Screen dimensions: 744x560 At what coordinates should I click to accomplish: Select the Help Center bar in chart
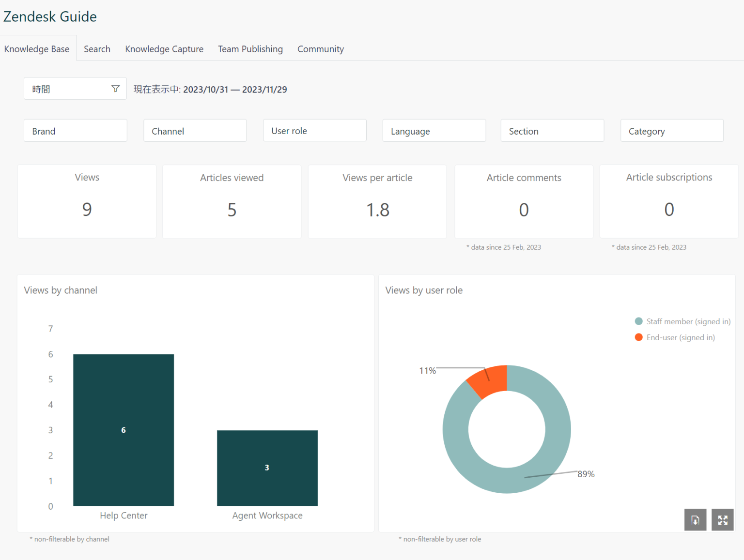[x=124, y=429]
